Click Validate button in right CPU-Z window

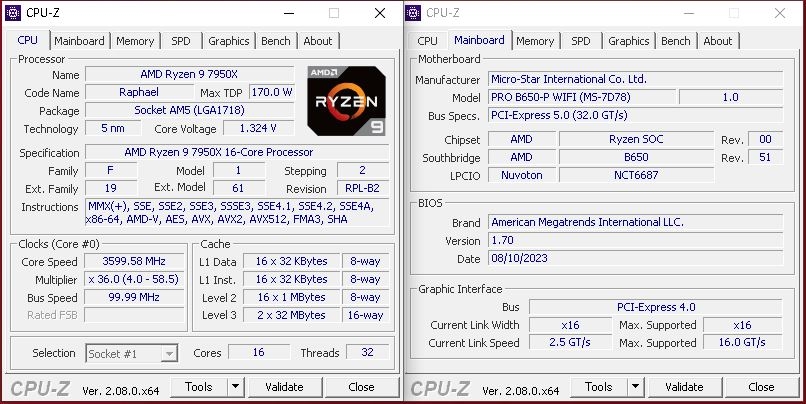(x=684, y=387)
